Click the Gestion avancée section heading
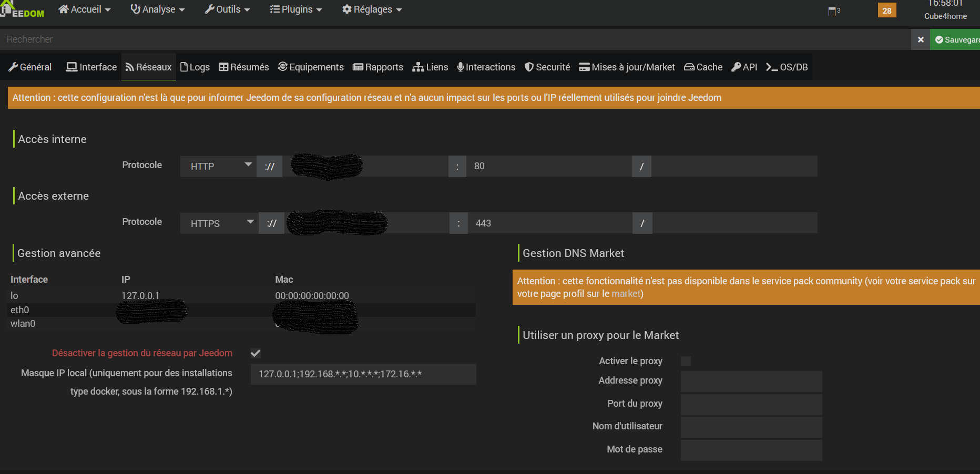 tap(59, 253)
